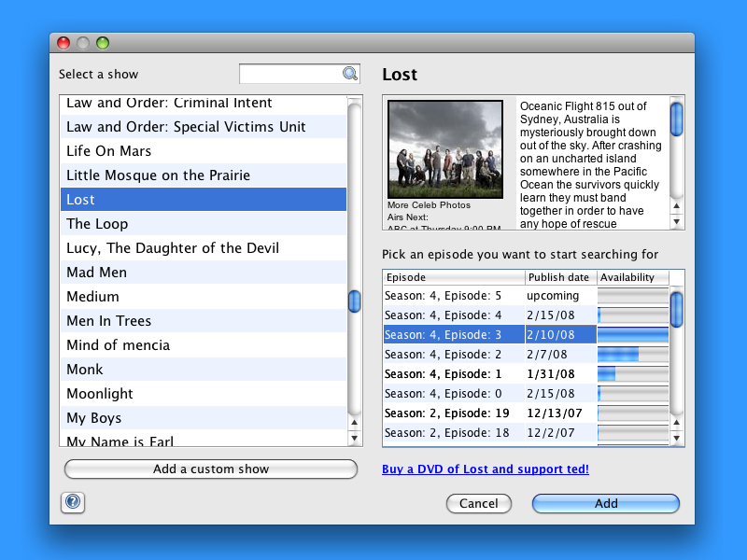Select The Loop in the show list
Screen dimensions: 747x560
[x=204, y=224]
